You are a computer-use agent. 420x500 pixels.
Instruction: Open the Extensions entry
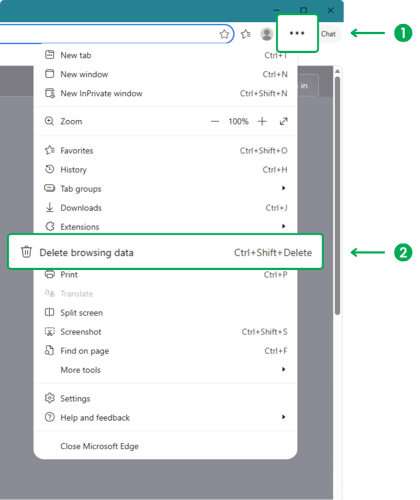166,226
